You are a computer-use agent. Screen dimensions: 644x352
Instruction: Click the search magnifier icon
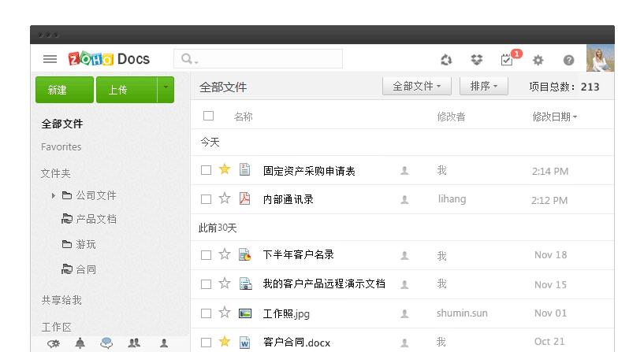pos(187,58)
